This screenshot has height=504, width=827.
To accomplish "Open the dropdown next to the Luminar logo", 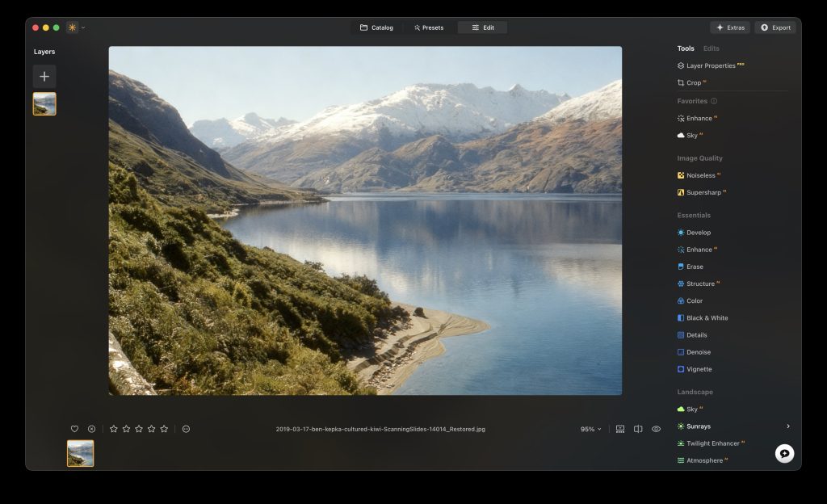I will (82, 27).
